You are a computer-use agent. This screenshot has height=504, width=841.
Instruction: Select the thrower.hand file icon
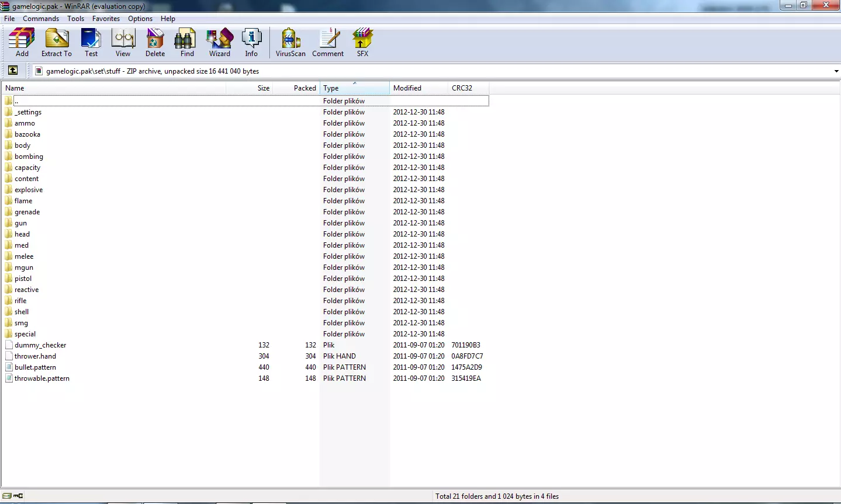tap(9, 356)
